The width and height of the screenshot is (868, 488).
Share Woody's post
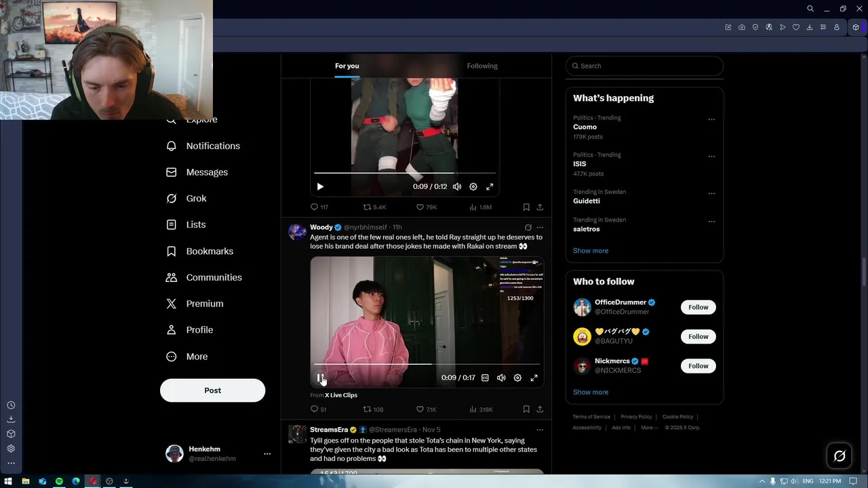point(540,409)
